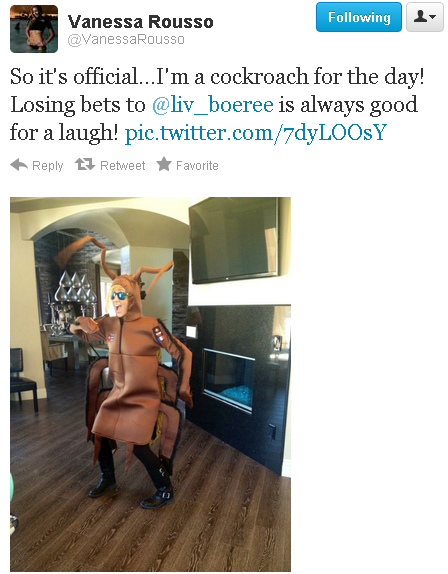Click the favorite star icon
Image resolution: width=448 pixels, height=574 pixels.
pyautogui.click(x=164, y=164)
